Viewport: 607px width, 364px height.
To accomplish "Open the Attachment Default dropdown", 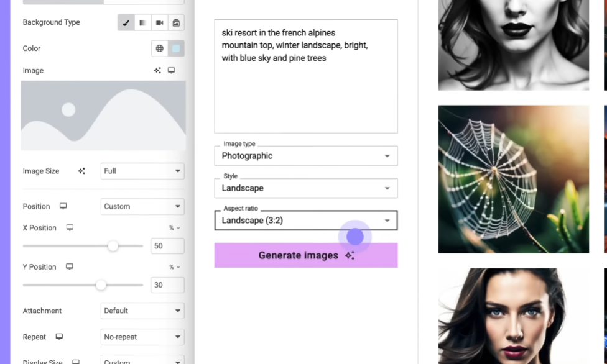I will coord(142,311).
